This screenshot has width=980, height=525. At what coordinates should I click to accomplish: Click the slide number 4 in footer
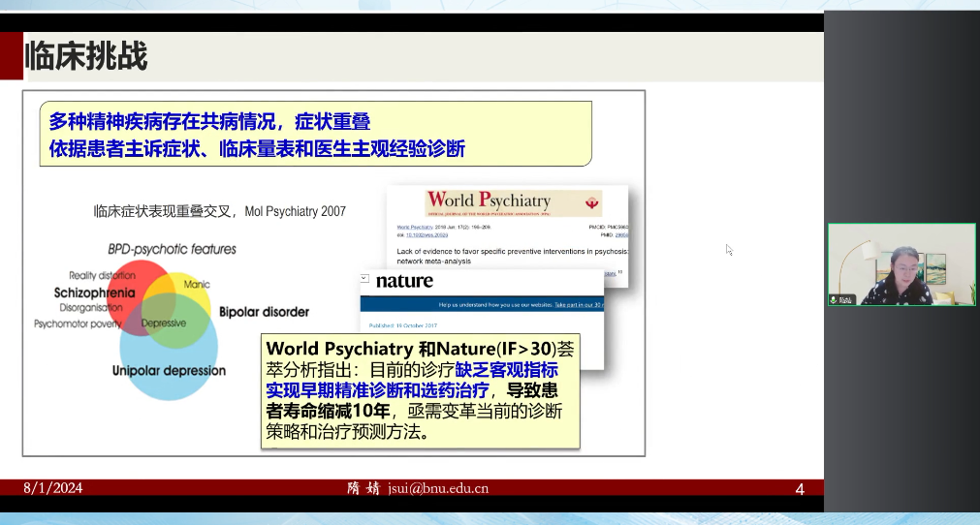[799, 489]
